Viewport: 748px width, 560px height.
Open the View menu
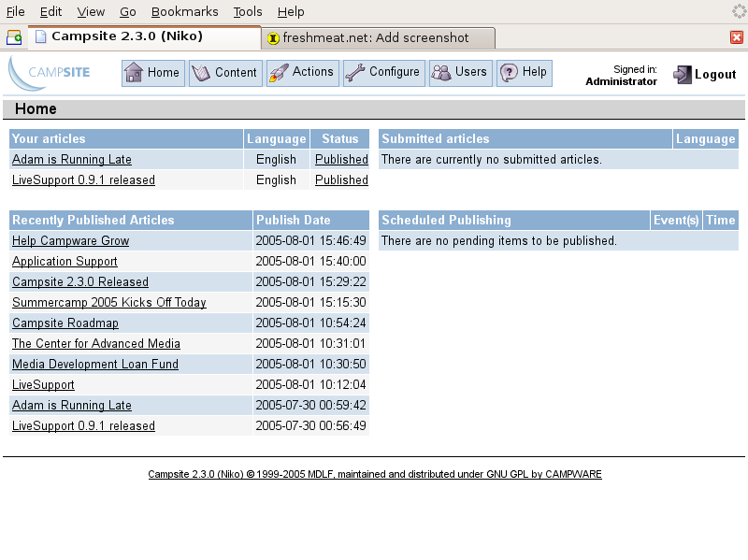coord(91,11)
